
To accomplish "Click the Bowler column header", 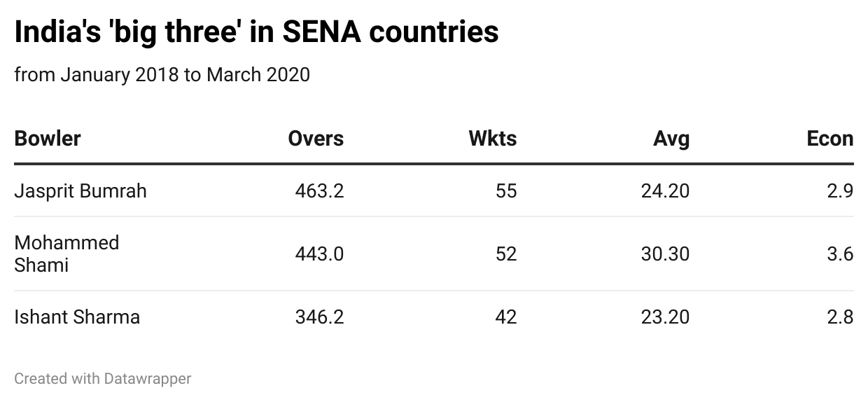I will [x=48, y=139].
